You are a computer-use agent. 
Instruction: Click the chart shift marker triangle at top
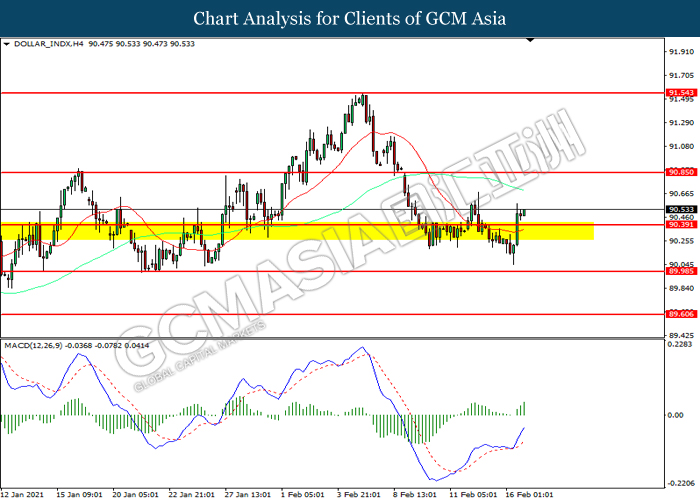click(x=530, y=40)
